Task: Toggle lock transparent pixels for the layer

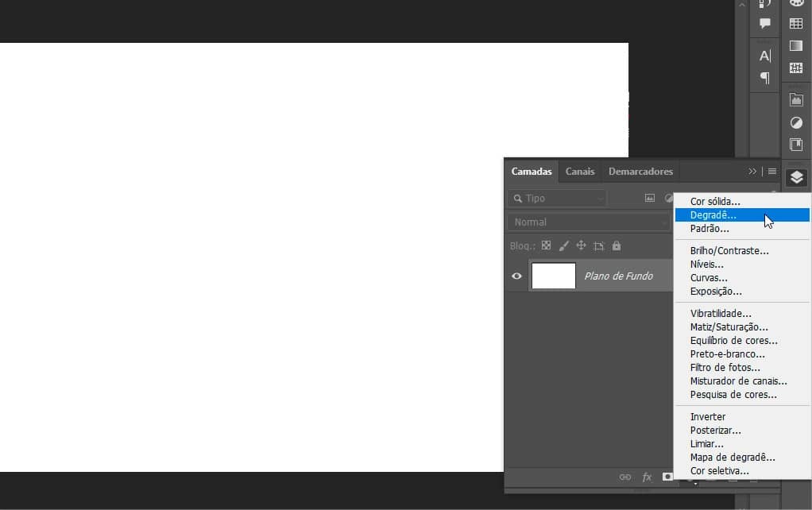Action: (x=546, y=245)
